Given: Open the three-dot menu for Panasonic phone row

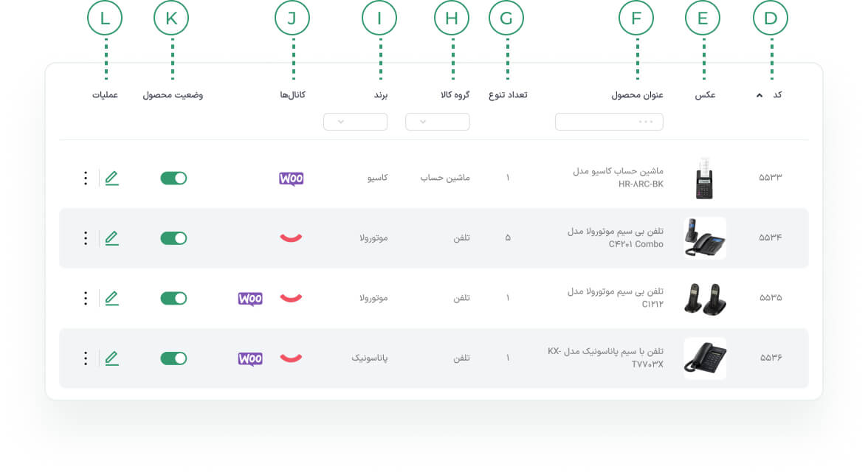Looking at the screenshot, I should pyautogui.click(x=86, y=358).
